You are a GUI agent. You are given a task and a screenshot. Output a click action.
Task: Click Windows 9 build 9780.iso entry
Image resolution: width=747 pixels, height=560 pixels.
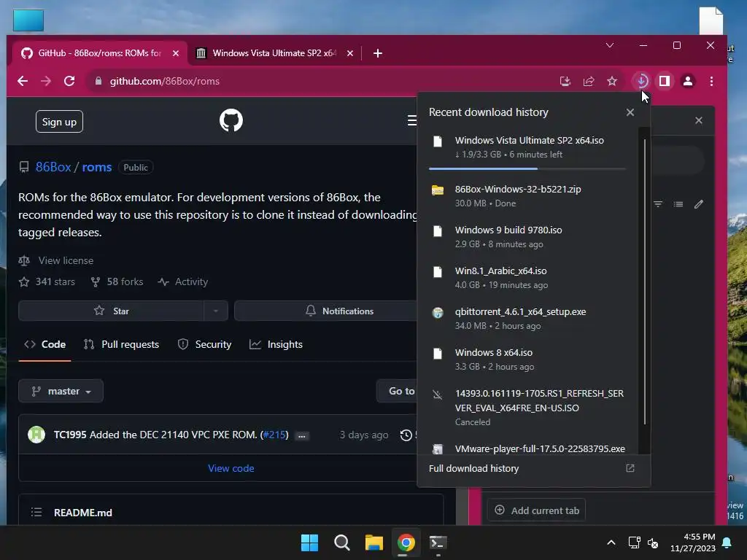coord(529,237)
